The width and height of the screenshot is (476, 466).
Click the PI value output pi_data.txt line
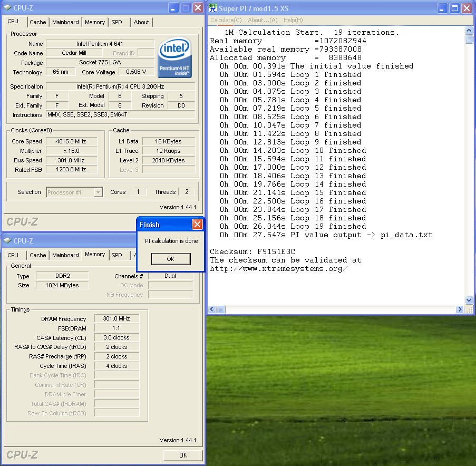[326, 235]
